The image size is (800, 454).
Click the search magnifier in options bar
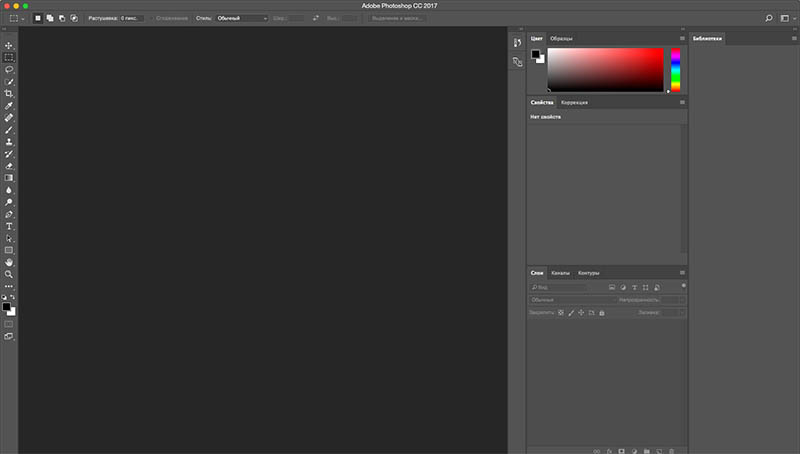pyautogui.click(x=768, y=18)
